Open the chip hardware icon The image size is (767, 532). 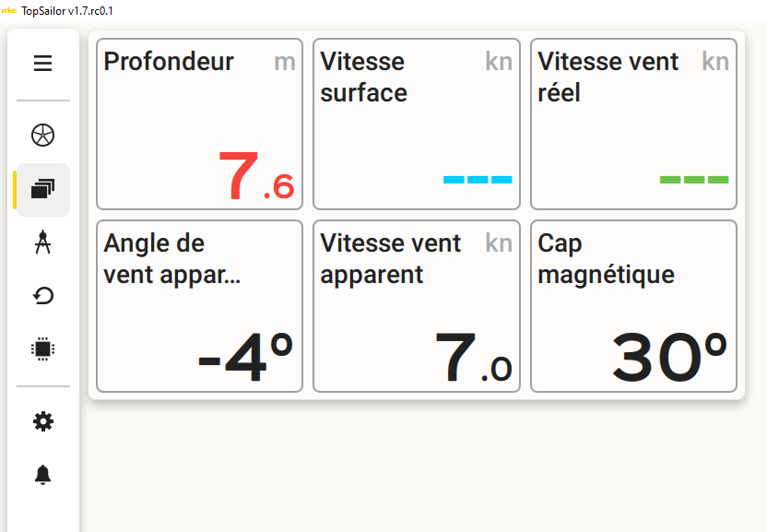[x=43, y=349]
